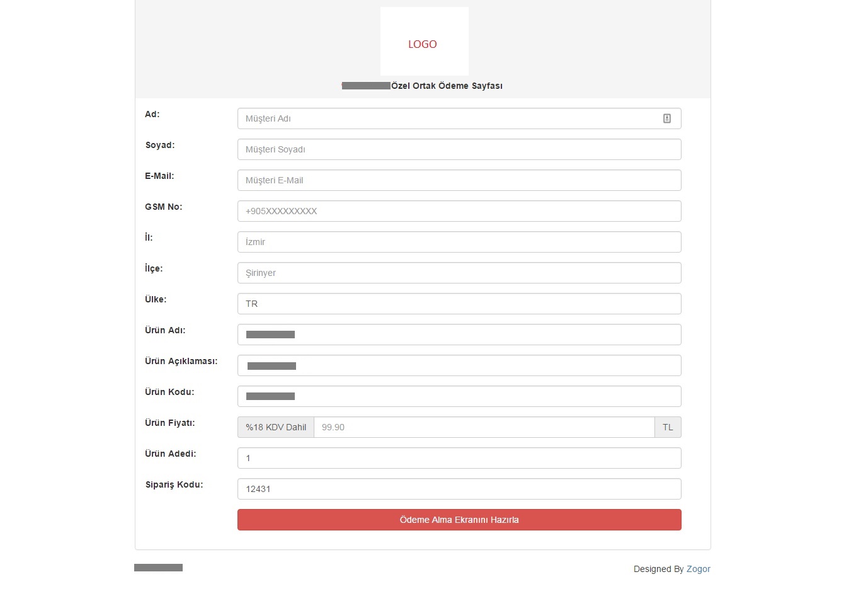Screen dimensions: 868x601
Task: Click the LOGO image at page top
Action: (423, 41)
